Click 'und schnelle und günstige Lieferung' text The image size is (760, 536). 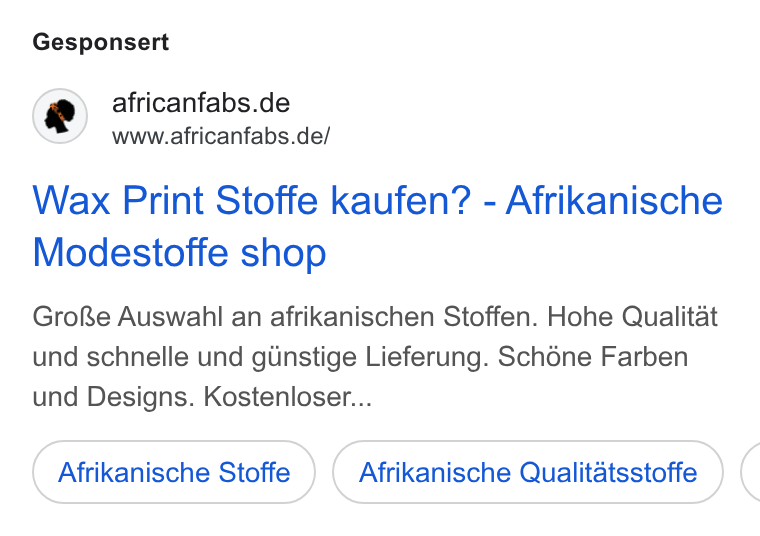261,358
